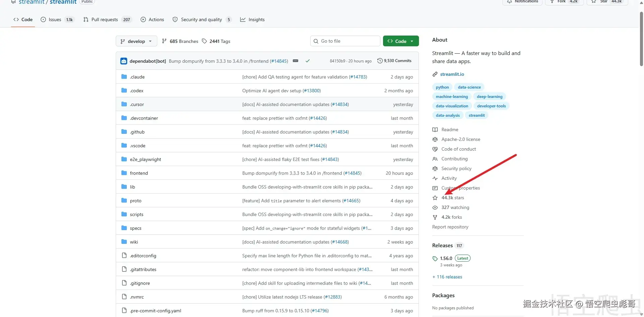Click the folder icon beside .devcontainer
This screenshot has width=644, height=317.
[124, 118]
